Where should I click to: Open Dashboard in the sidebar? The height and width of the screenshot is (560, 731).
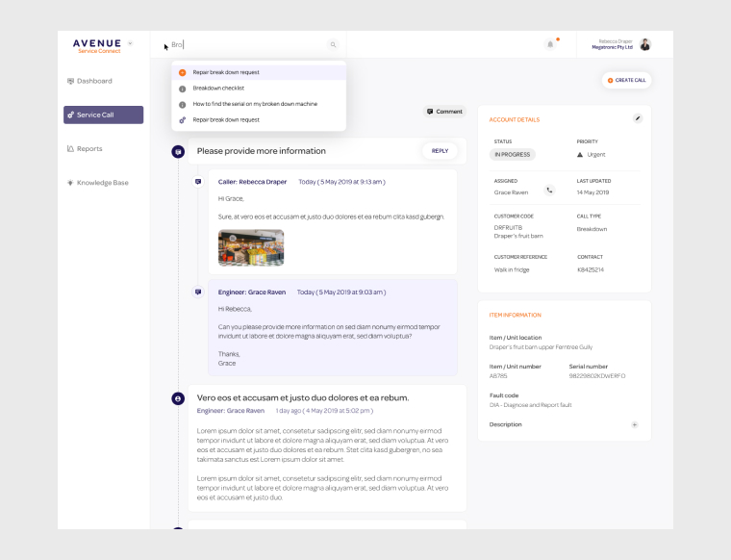(x=94, y=81)
